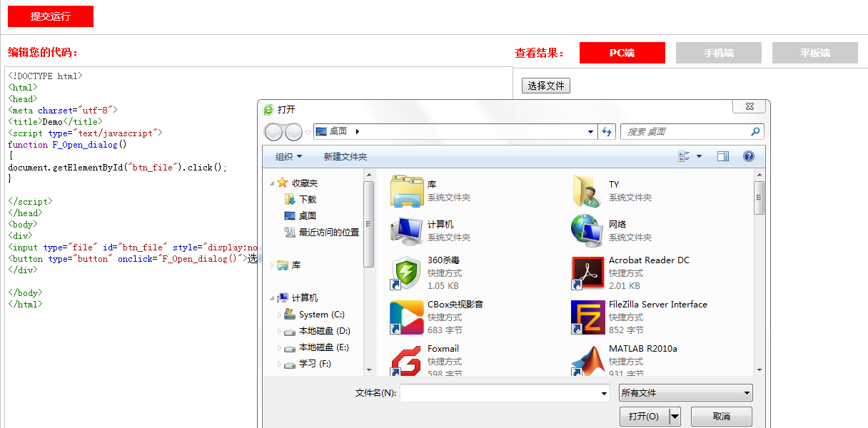
Task: Select the 库 system folder icon
Action: pos(407,190)
